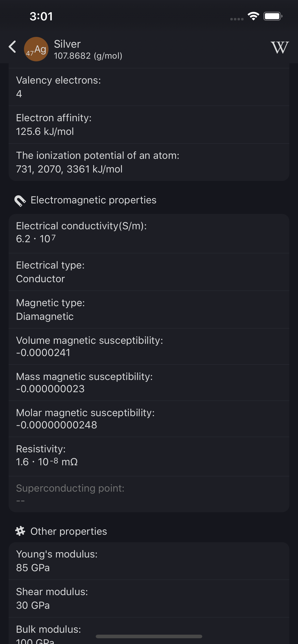Screen dimensions: 298x644
Task: Select the Electromagnetic properties section header
Action: (93, 200)
